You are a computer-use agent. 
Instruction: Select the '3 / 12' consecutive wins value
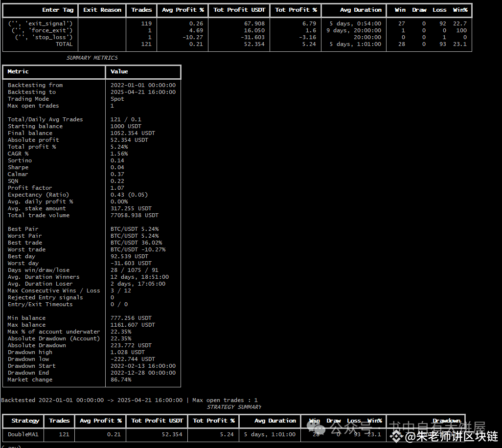pyautogui.click(x=121, y=291)
